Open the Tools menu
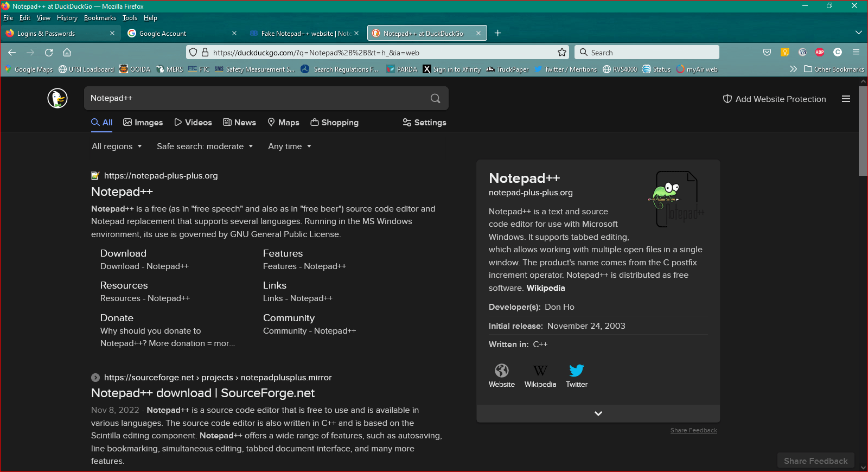Image resolution: width=868 pixels, height=472 pixels. click(x=130, y=18)
